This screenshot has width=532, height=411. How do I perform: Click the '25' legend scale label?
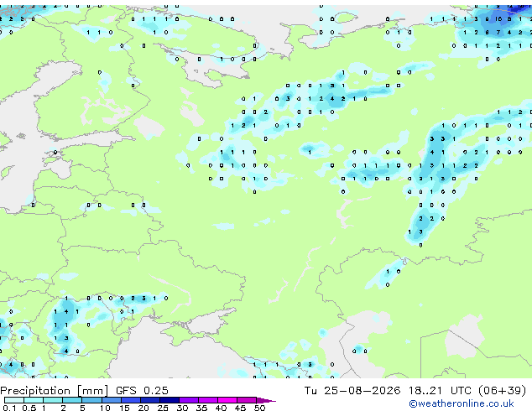click(x=163, y=408)
